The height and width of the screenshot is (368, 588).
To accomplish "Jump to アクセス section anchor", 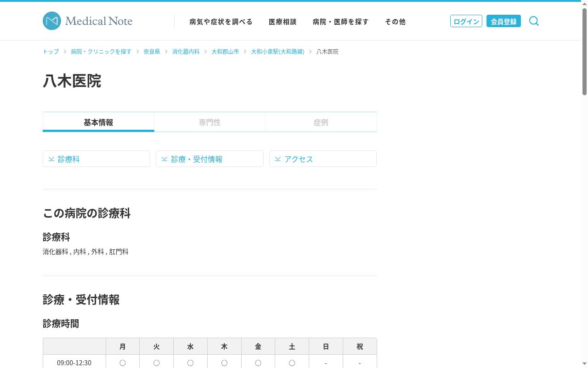I will point(323,159).
